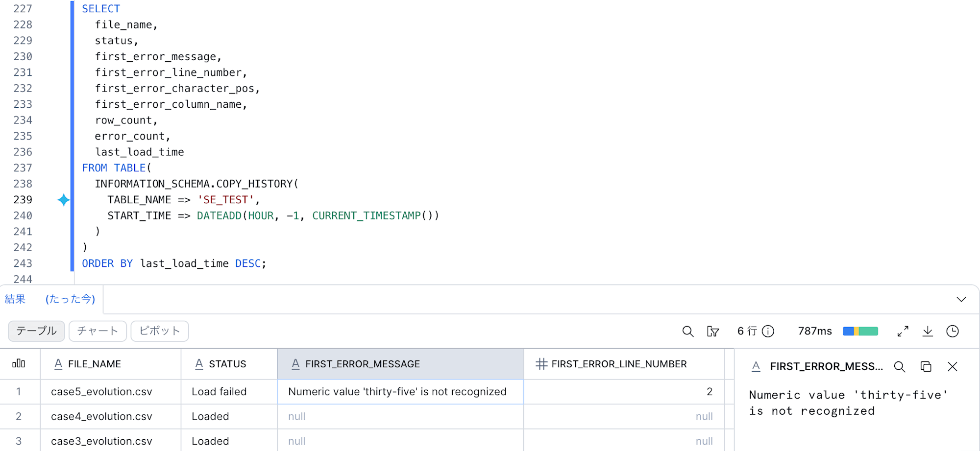
Task: Open the results filter icon
Action: [x=713, y=332]
